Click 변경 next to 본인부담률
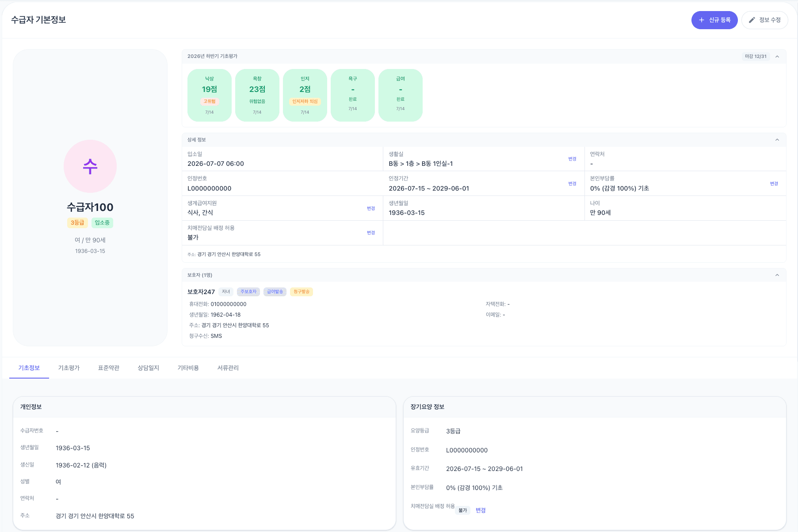The width and height of the screenshot is (798, 532). point(774,184)
